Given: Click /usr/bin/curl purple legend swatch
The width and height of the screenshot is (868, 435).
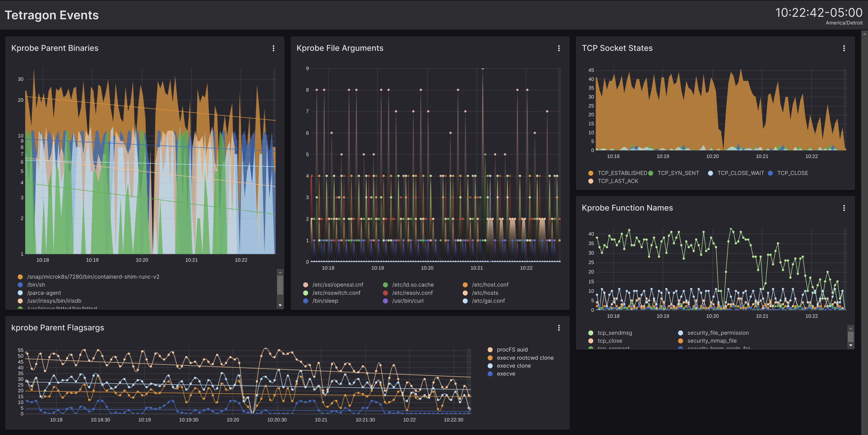Looking at the screenshot, I should 385,301.
